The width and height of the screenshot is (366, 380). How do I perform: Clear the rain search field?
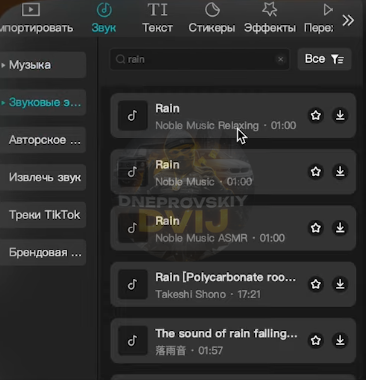click(281, 59)
